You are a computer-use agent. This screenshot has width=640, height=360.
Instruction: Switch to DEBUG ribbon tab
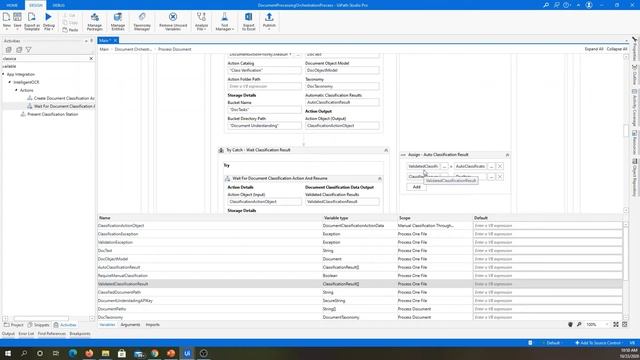(x=59, y=5)
